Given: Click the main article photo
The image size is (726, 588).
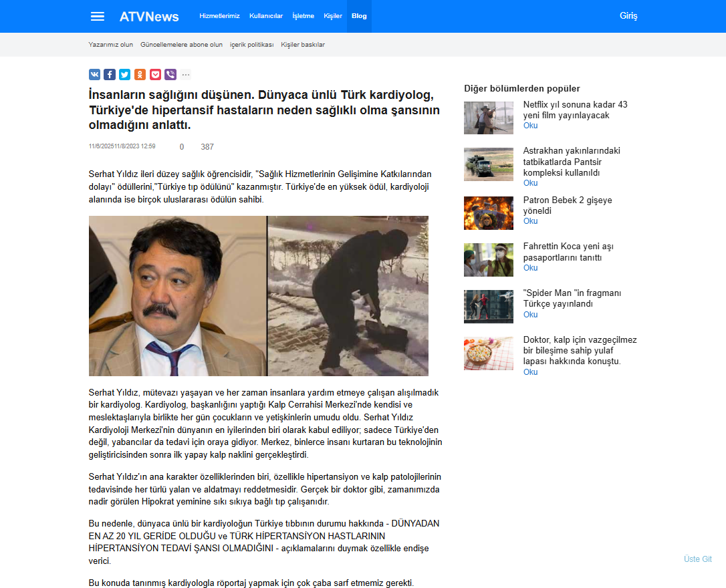Looking at the screenshot, I should 259,295.
